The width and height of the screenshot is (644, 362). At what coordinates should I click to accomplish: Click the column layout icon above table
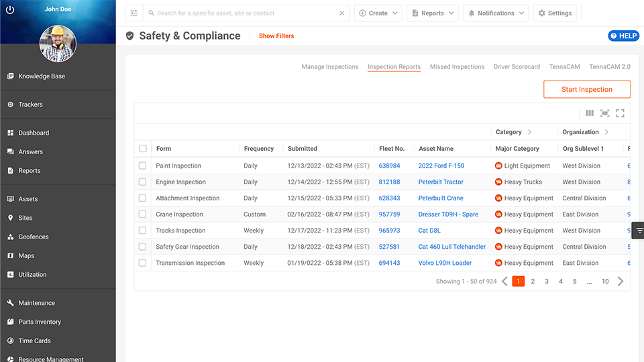(590, 113)
